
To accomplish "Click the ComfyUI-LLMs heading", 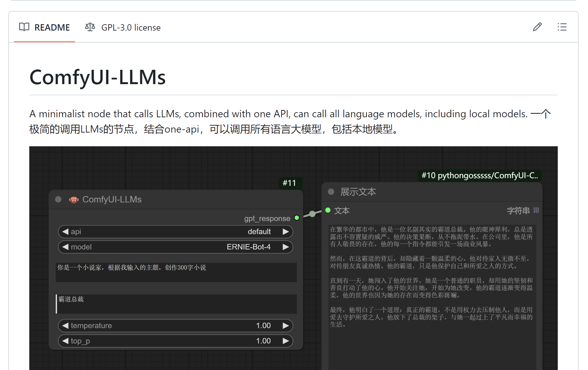I will (x=98, y=77).
